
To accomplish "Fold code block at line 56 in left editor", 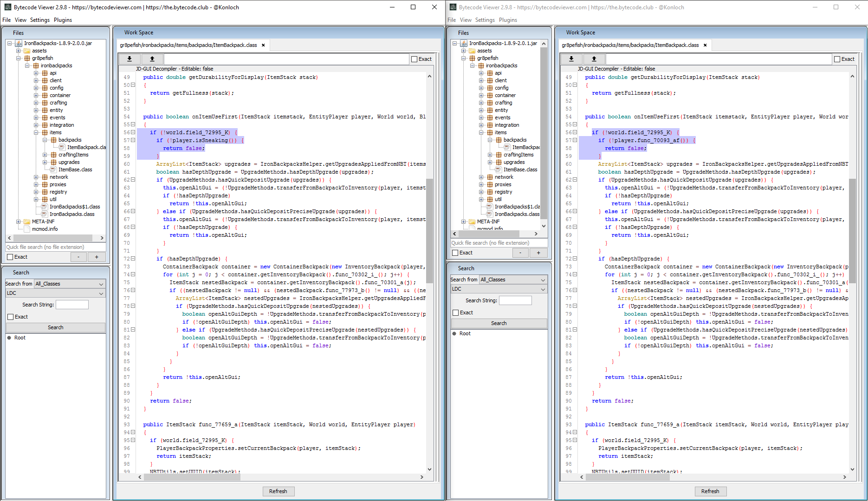I will [133, 132].
